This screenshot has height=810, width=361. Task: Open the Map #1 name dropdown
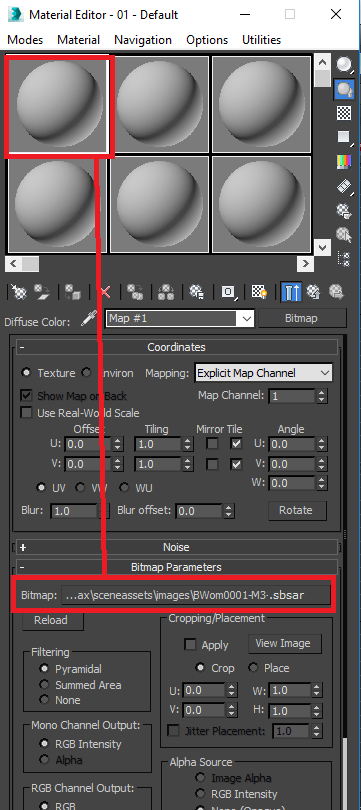tap(180, 318)
